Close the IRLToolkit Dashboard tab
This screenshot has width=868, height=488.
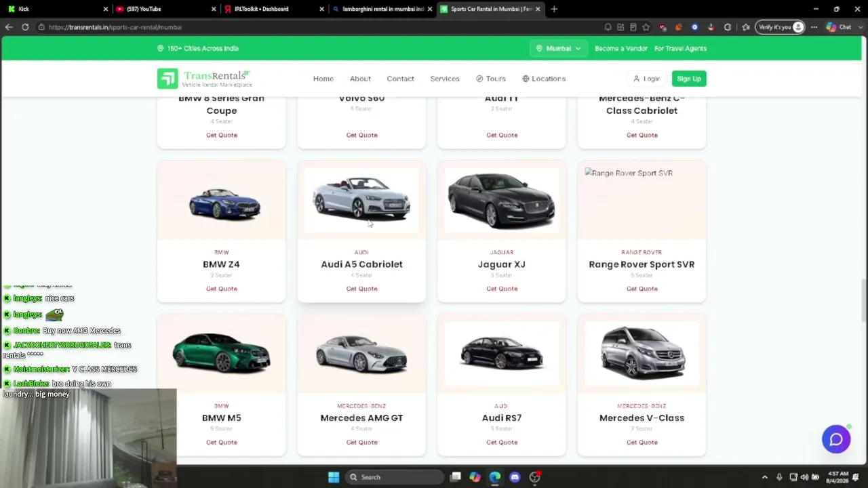point(322,9)
